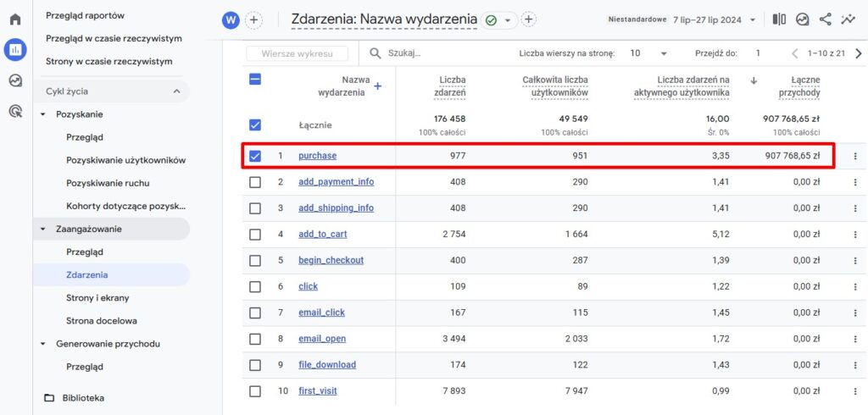Open Kohorty dotyczące pozysk... report
868x415 pixels.
125,207
